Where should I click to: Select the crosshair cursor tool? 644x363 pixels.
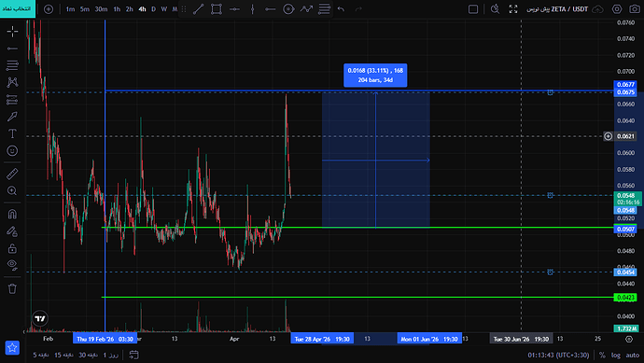[x=12, y=31]
